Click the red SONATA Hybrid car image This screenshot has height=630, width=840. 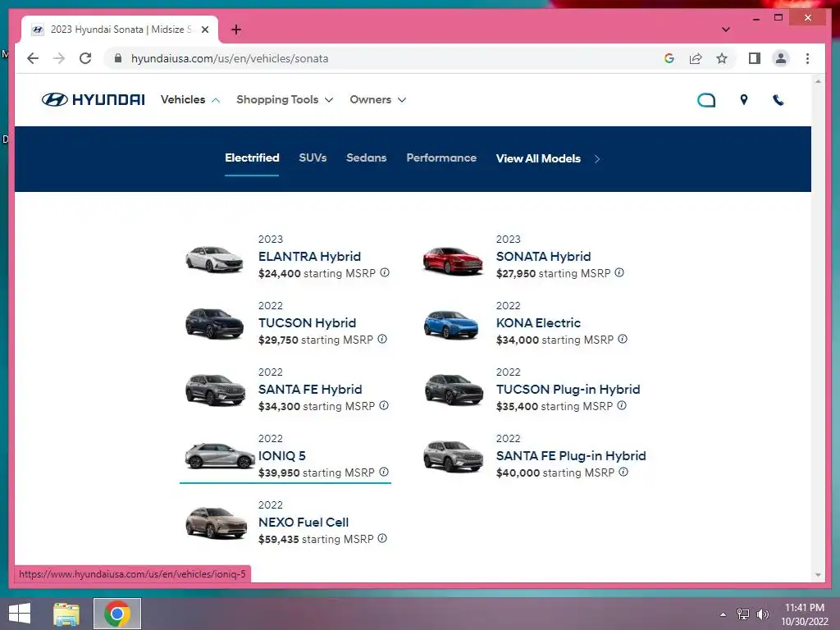coord(453,260)
